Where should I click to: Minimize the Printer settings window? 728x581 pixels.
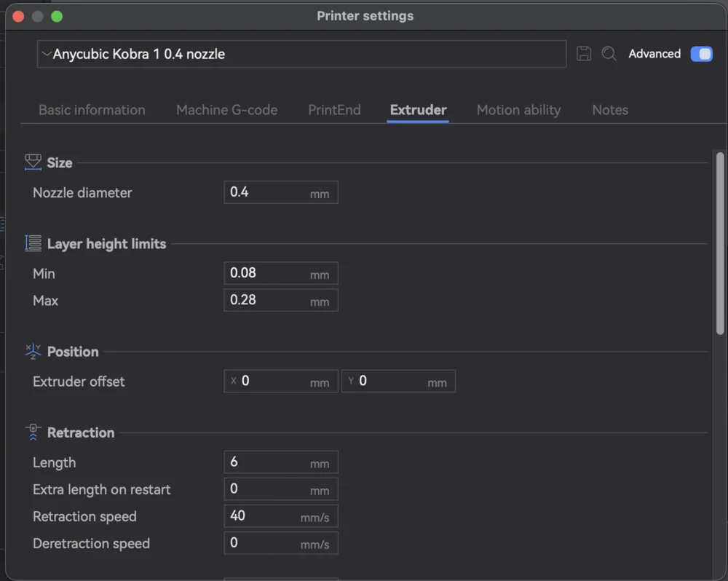(x=38, y=16)
